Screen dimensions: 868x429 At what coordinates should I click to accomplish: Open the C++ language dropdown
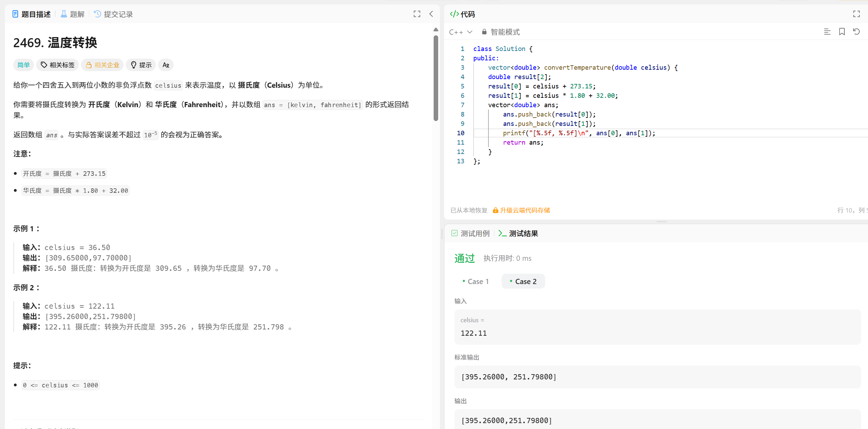coord(461,32)
